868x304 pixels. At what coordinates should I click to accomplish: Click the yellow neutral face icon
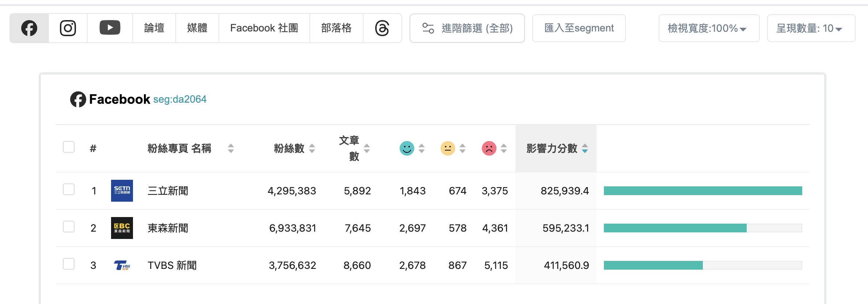point(448,148)
